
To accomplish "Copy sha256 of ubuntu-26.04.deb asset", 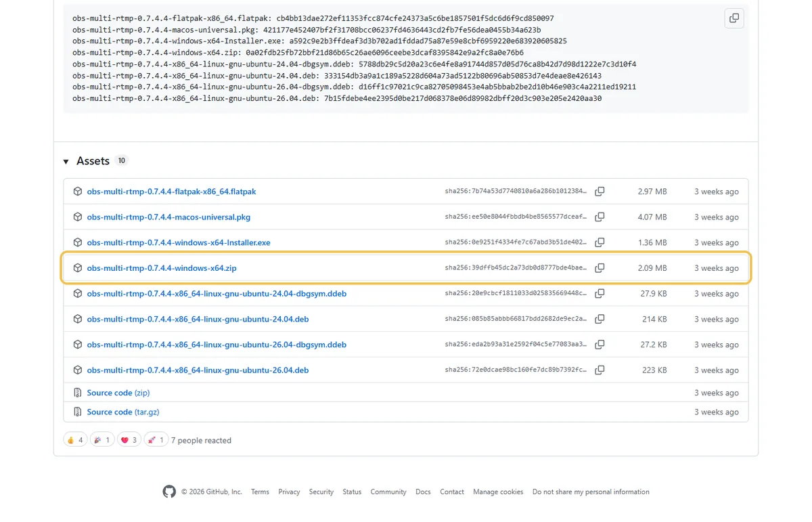I will pyautogui.click(x=600, y=370).
